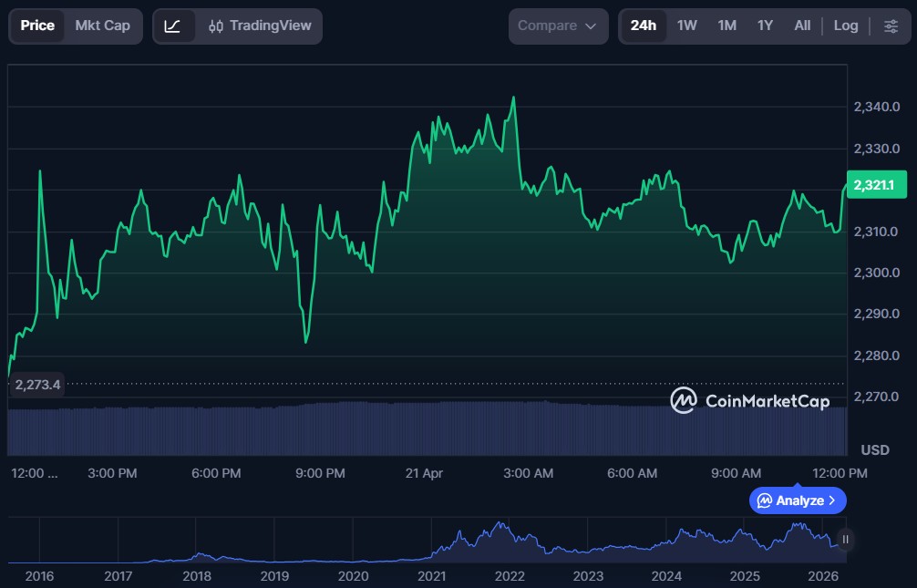
Task: Open the Price tab
Action: pyautogui.click(x=37, y=26)
